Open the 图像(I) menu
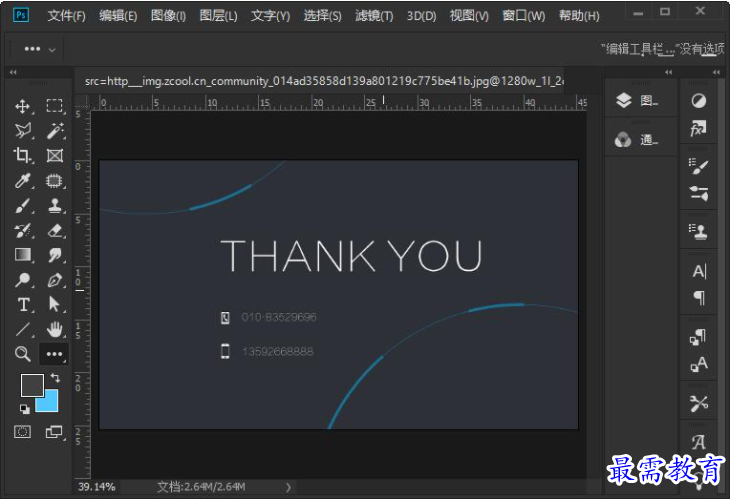Viewport: 731px width, 501px height. coord(168,16)
